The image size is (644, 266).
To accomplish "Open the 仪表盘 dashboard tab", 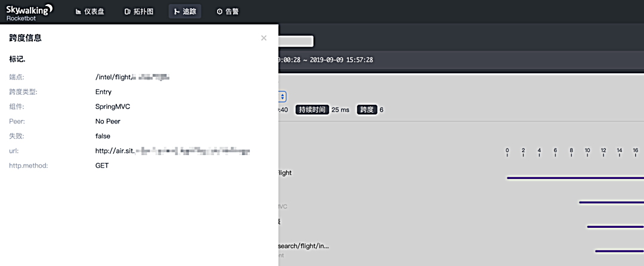I will point(90,11).
